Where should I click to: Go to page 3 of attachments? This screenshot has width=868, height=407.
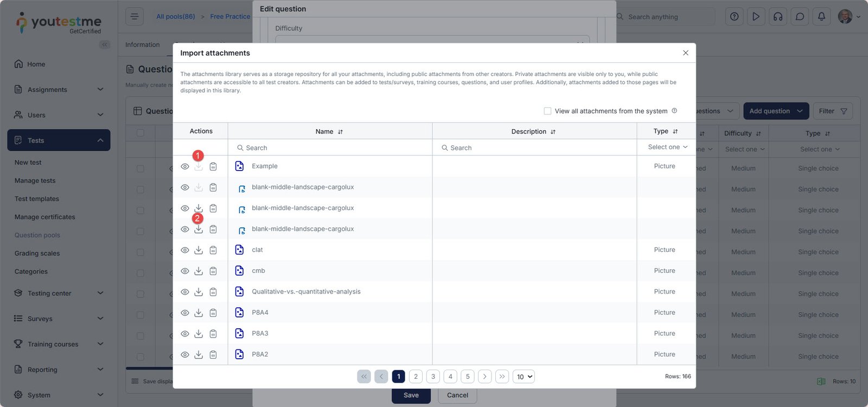433,377
